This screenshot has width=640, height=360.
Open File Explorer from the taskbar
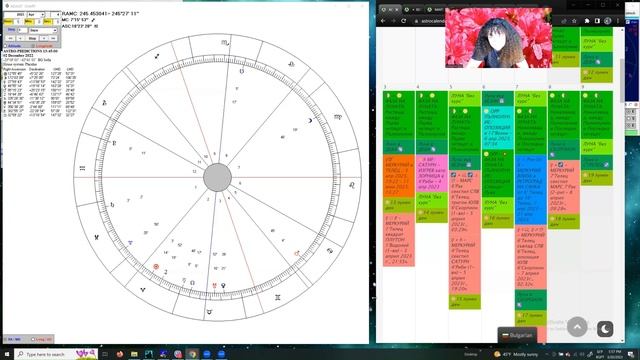(x=134, y=354)
